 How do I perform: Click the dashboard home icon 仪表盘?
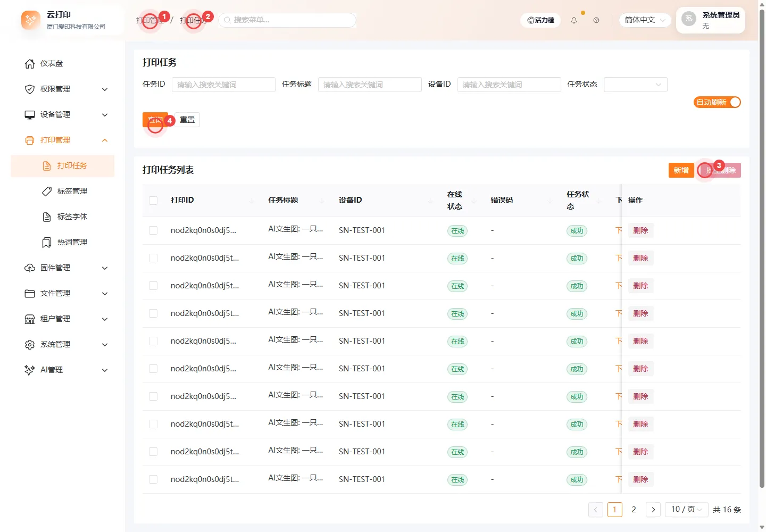[x=30, y=64]
